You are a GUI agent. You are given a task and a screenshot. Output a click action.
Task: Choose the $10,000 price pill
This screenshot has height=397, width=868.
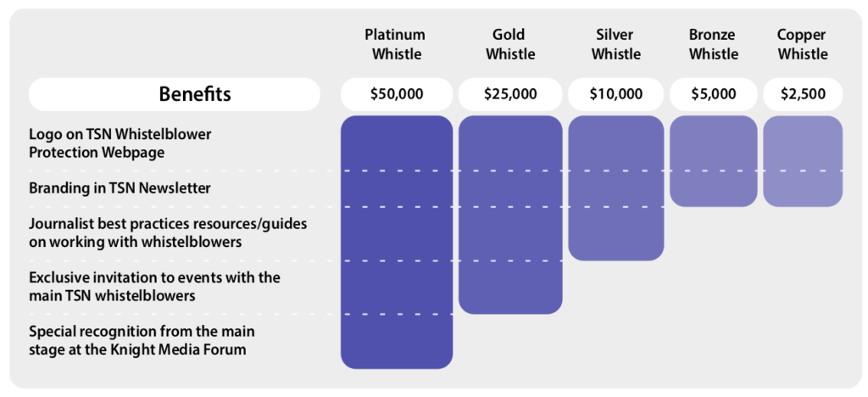coord(616,94)
